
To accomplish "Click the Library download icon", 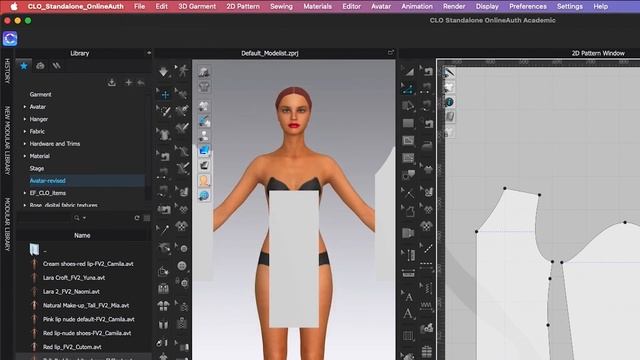I will coord(111,82).
